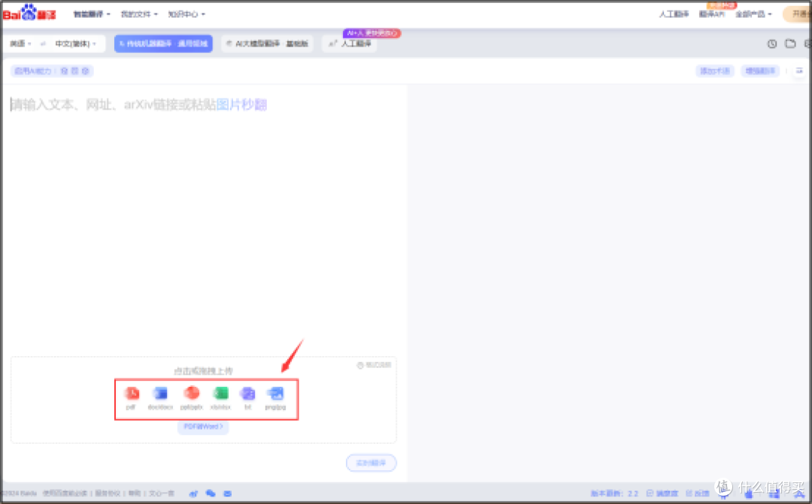Image resolution: width=812 pixels, height=504 pixels.
Task: Click the WeChat icon in footer
Action: 211,493
